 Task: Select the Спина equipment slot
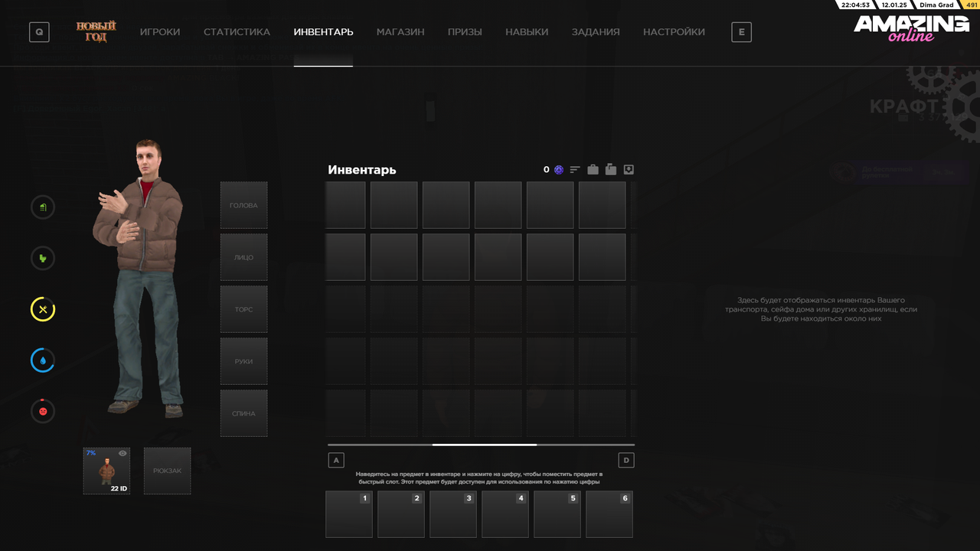click(x=244, y=413)
